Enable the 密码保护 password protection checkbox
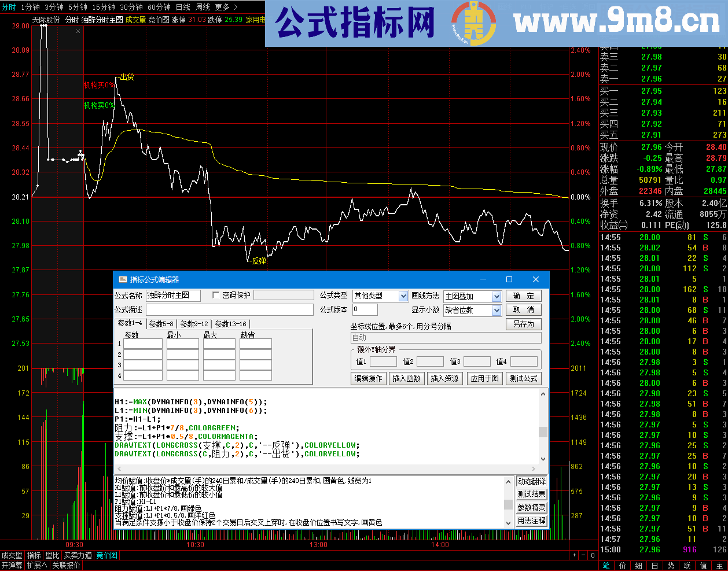This screenshot has width=728, height=572. pos(215,296)
